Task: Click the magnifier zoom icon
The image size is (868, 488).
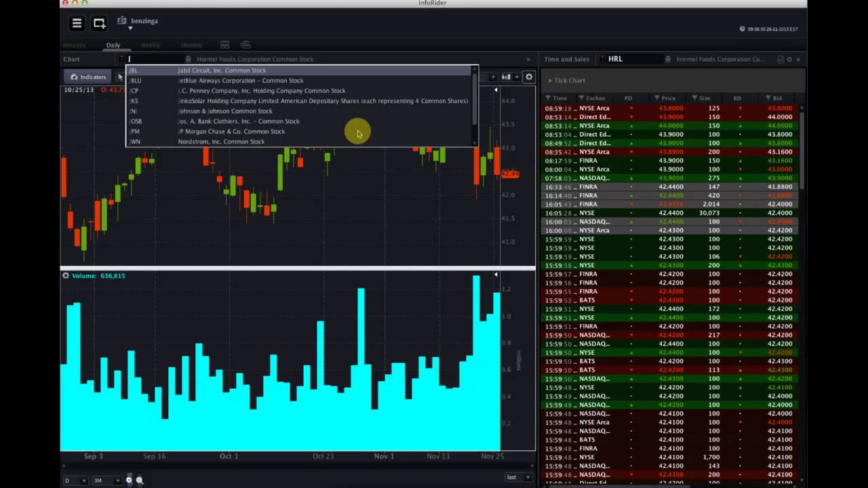Action: [x=140, y=480]
